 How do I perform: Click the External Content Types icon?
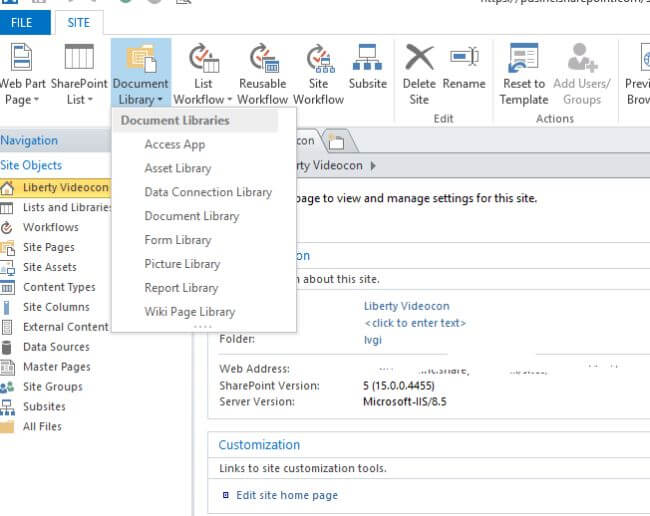coord(7,327)
